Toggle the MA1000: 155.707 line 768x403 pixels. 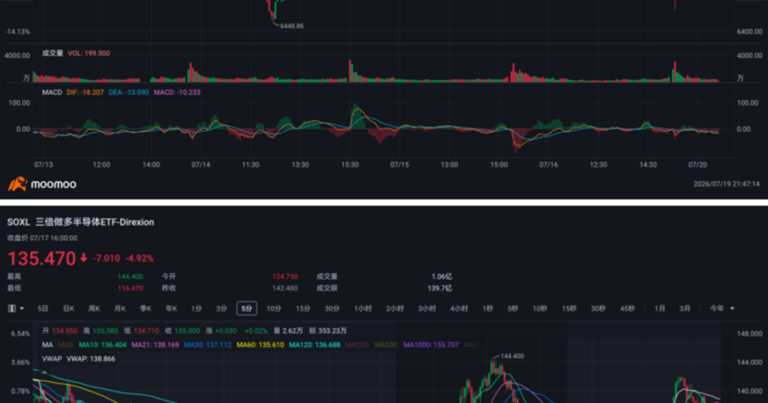[x=431, y=345]
